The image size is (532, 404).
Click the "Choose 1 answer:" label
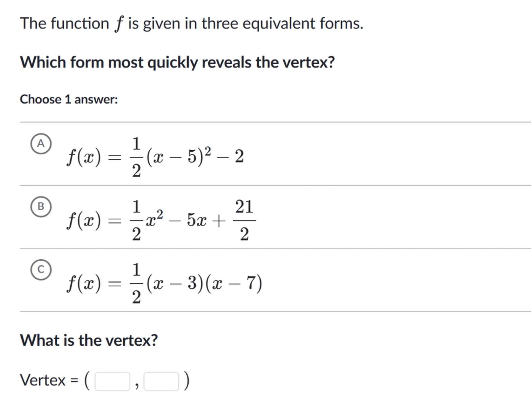point(69,99)
